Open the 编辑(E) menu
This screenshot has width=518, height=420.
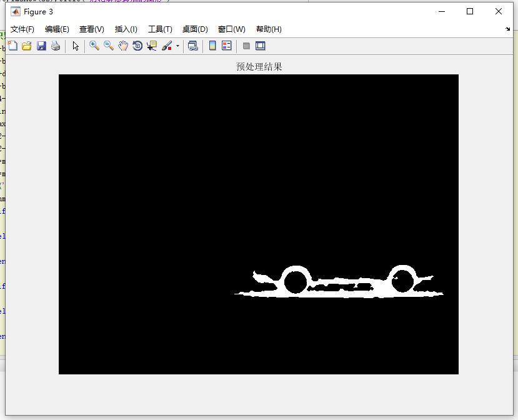tap(57, 29)
